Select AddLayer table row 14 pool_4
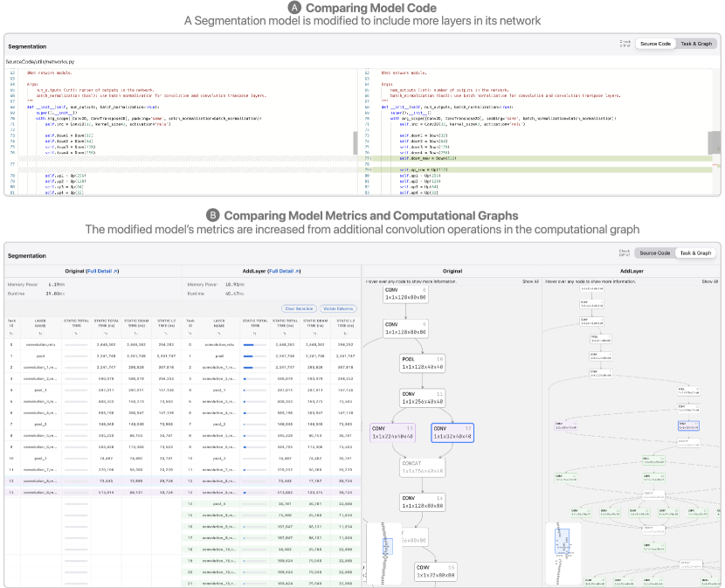The width and height of the screenshot is (725, 588). 271,504
